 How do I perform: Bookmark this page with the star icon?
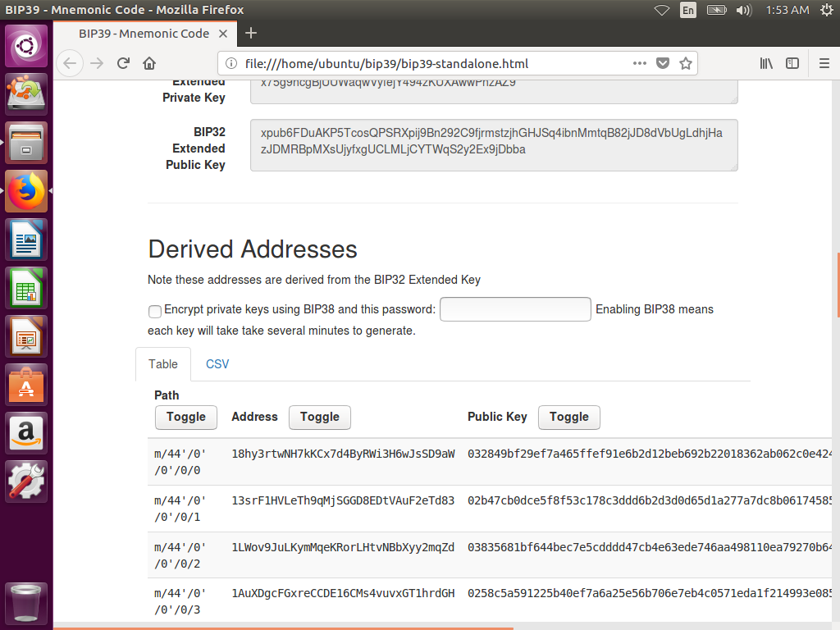point(686,63)
